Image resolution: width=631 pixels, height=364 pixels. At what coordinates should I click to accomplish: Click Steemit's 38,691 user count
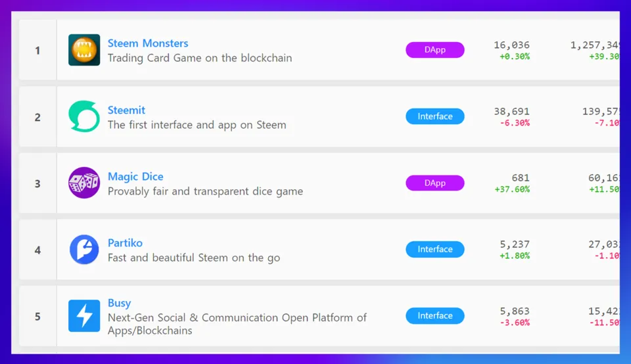click(x=511, y=112)
